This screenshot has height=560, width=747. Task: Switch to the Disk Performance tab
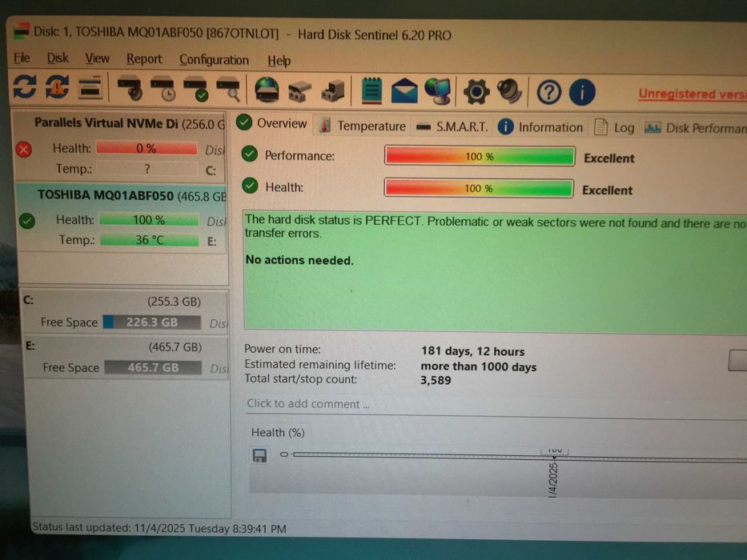tap(695, 128)
